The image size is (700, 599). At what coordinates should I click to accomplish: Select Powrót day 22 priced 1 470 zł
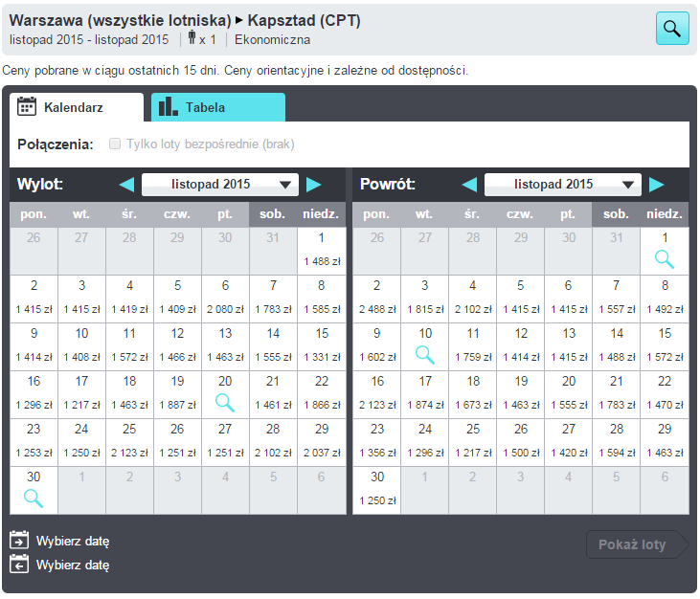665,394
